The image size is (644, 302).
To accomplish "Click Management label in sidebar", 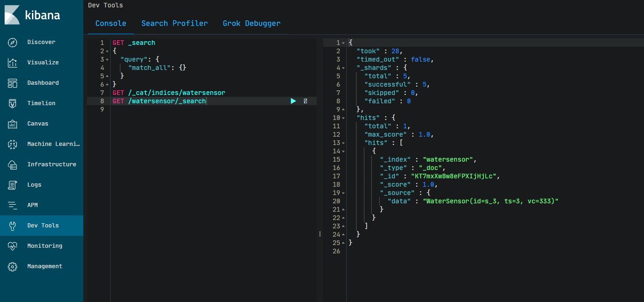I will [45, 266].
